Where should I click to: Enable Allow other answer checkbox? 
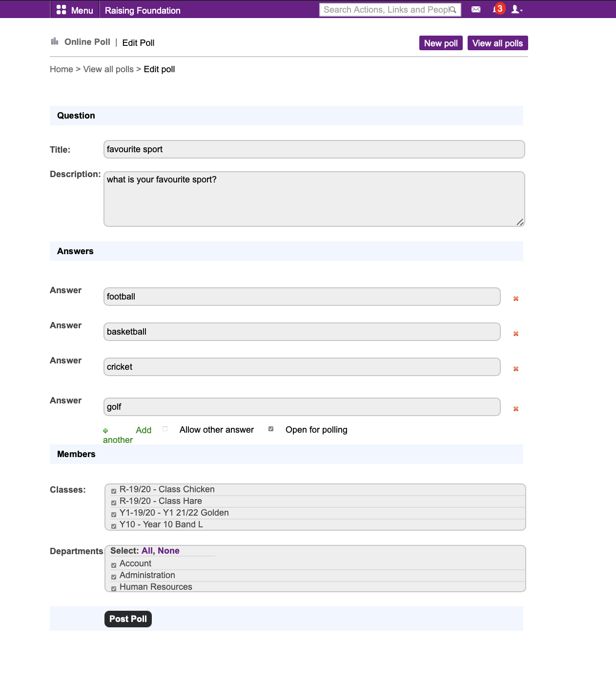(x=165, y=429)
